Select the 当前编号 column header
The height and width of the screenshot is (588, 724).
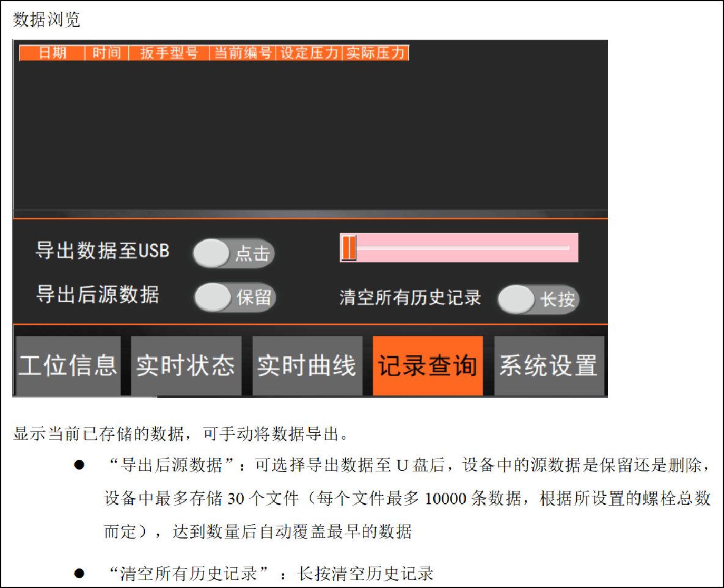tap(243, 53)
